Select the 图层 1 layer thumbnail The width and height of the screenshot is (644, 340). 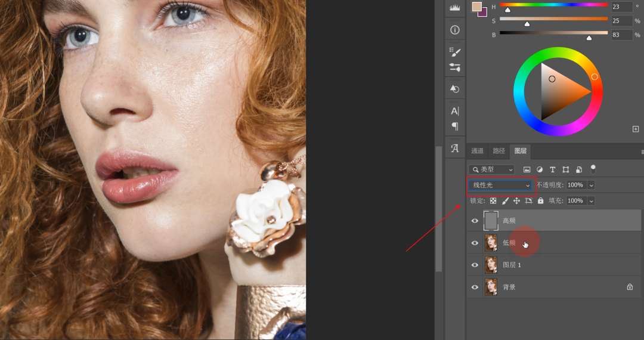[x=491, y=265]
